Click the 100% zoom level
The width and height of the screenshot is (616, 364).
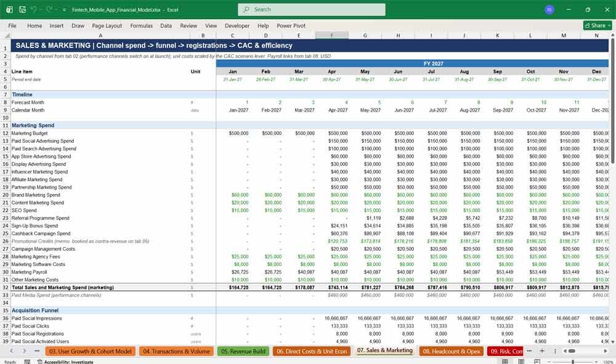point(608,362)
